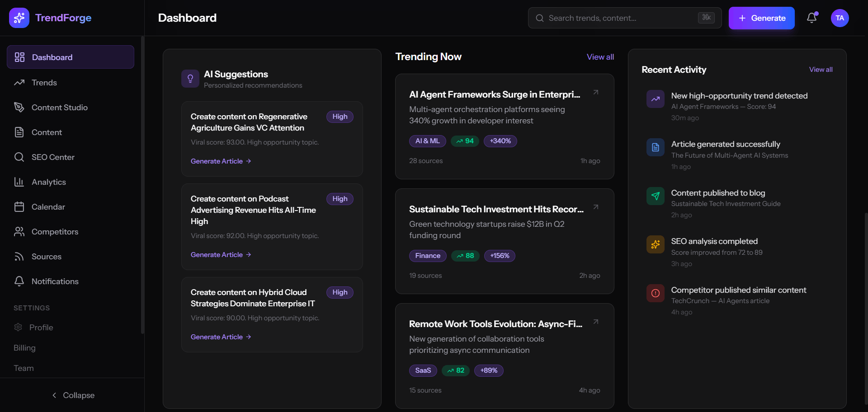Viewport: 868px width, 412px height.
Task: Open the notification bell in top bar
Action: pos(812,18)
